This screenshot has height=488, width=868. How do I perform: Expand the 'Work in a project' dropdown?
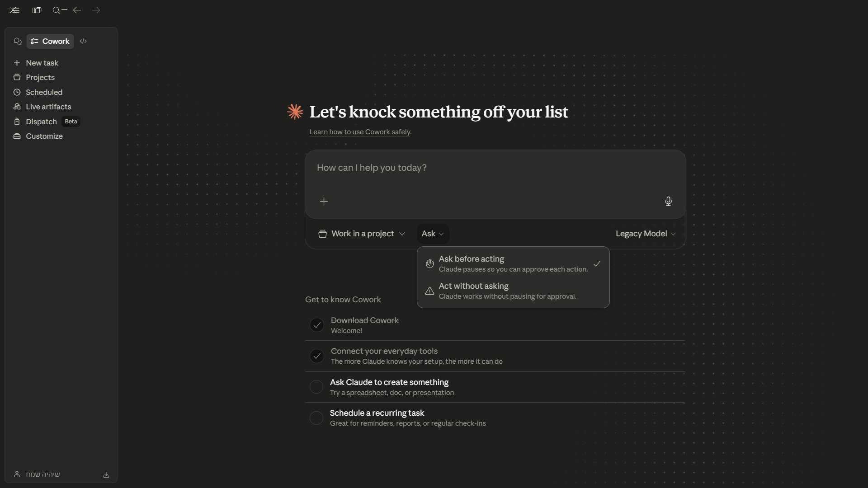[x=361, y=234]
